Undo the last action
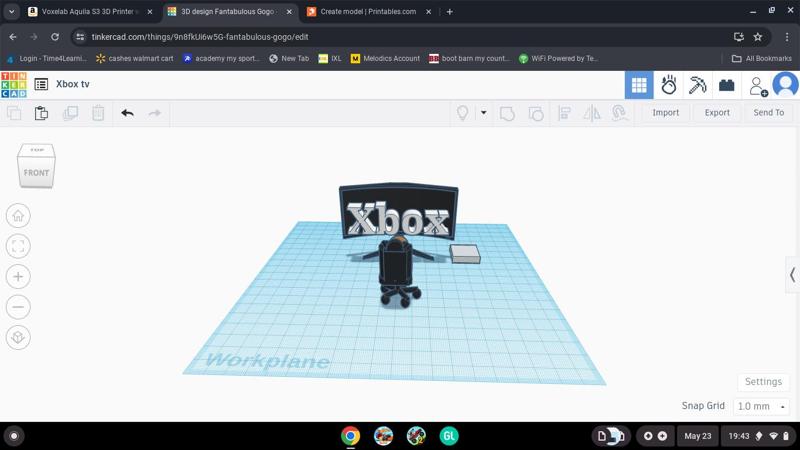 [x=128, y=113]
